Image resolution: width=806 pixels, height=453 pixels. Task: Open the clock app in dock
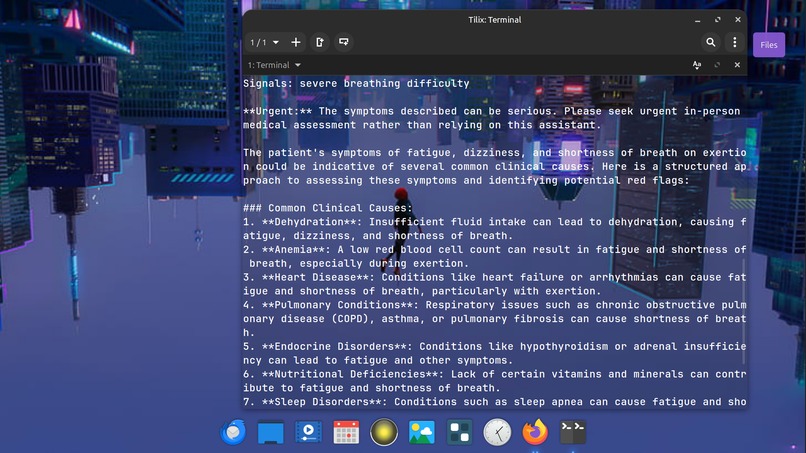point(497,432)
